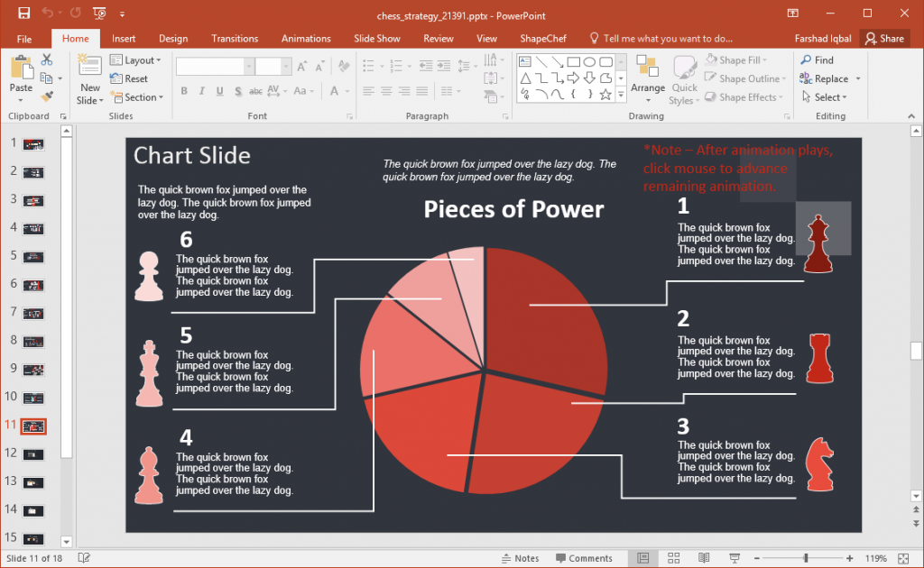The height and width of the screenshot is (568, 924).
Task: Undo the last action
Action: click(47, 13)
